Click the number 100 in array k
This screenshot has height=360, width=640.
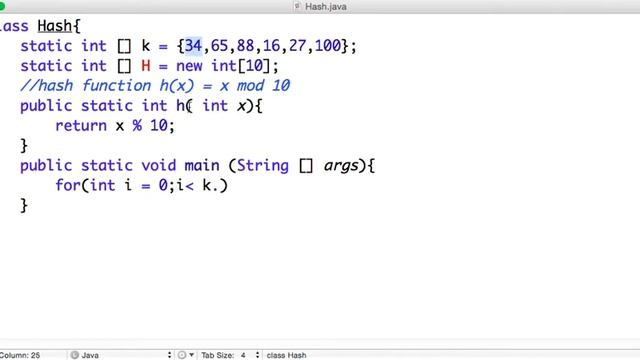pyautogui.click(x=327, y=46)
